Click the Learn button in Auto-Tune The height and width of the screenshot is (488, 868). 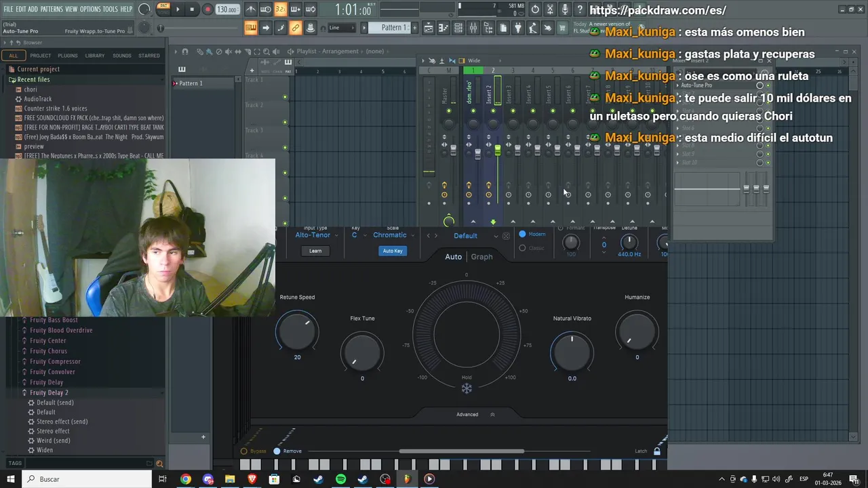pyautogui.click(x=315, y=251)
